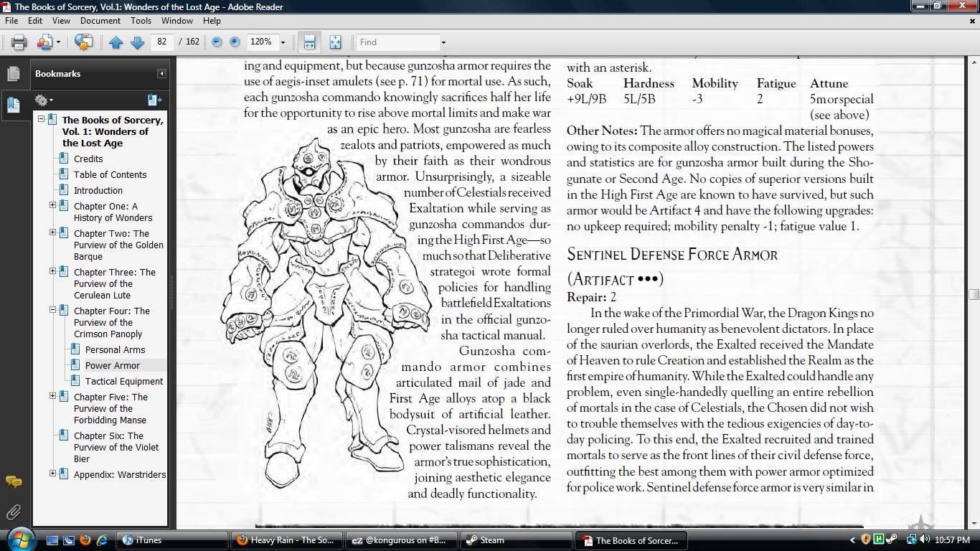This screenshot has width=980, height=551.
Task: Click the expand current bookmark icon
Action: point(154,100)
